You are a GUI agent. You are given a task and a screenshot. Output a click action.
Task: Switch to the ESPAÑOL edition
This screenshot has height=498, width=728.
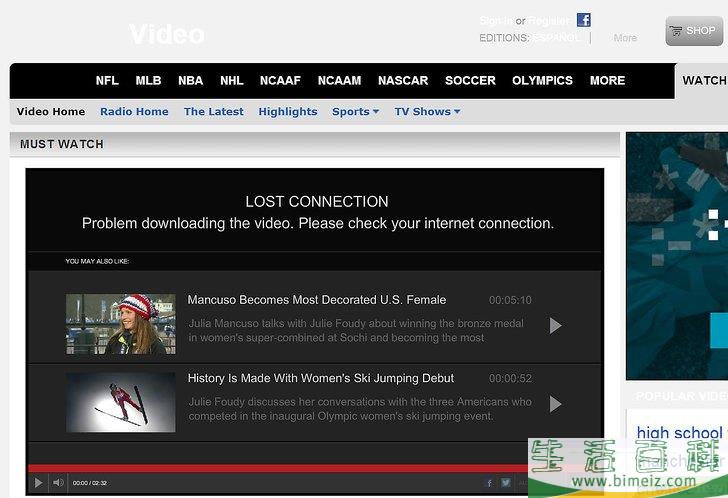pos(555,38)
